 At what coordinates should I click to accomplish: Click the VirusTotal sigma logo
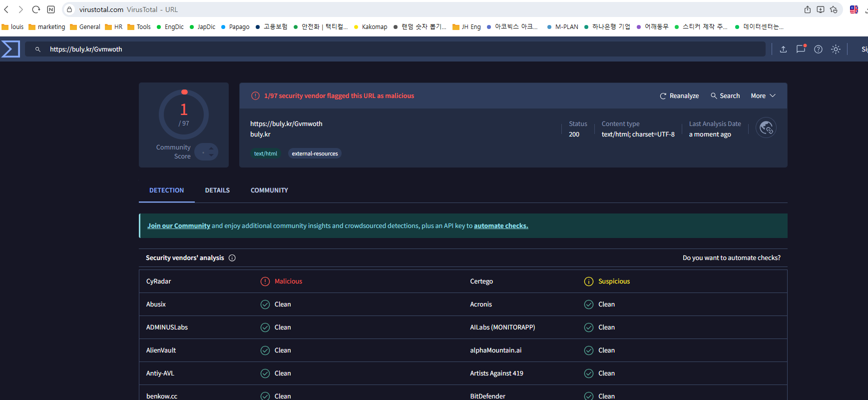(x=10, y=49)
